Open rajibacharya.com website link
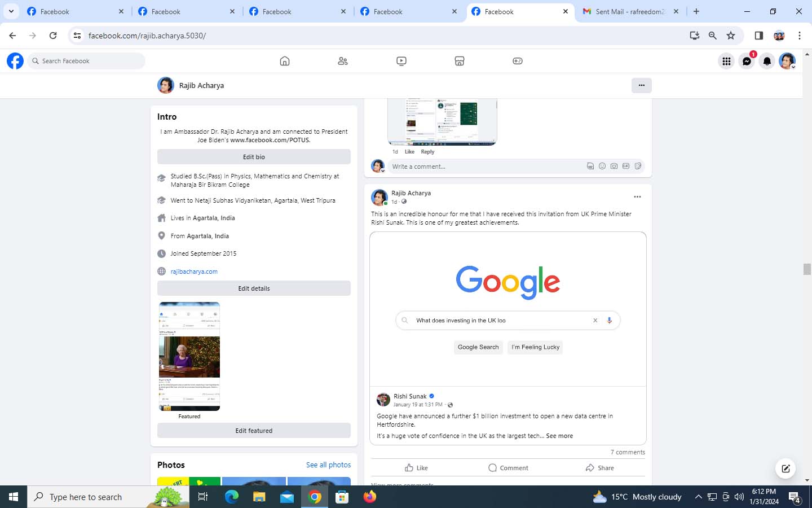 pyautogui.click(x=194, y=271)
